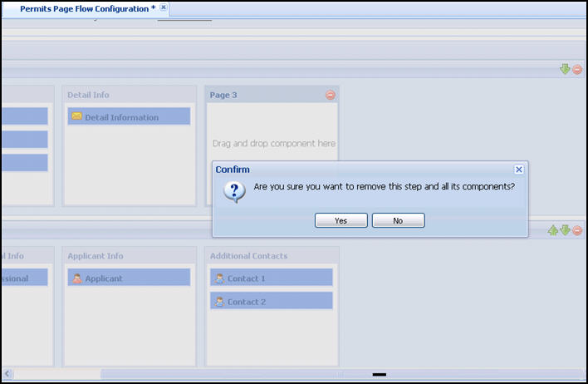The height and width of the screenshot is (384, 588).
Task: Click the horizontal scrollbar left arrow
Action: [7, 374]
